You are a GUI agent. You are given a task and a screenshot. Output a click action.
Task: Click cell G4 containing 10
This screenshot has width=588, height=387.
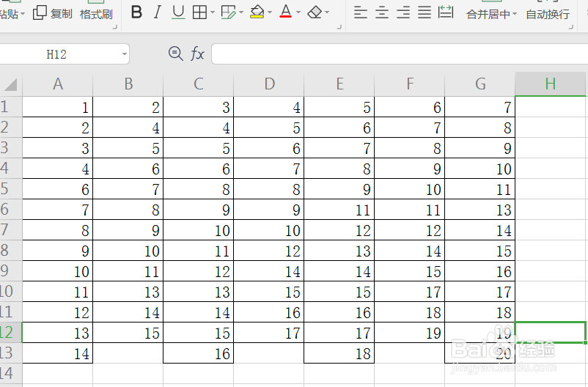(480, 169)
